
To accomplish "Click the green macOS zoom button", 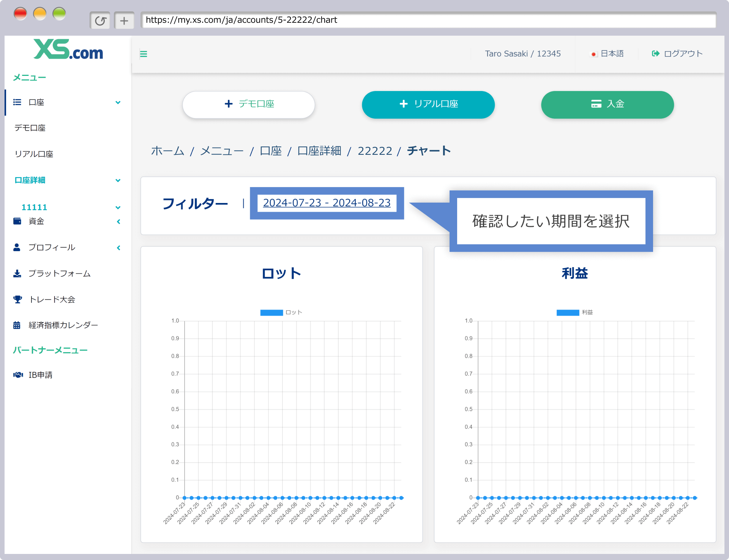I will 59,14.
